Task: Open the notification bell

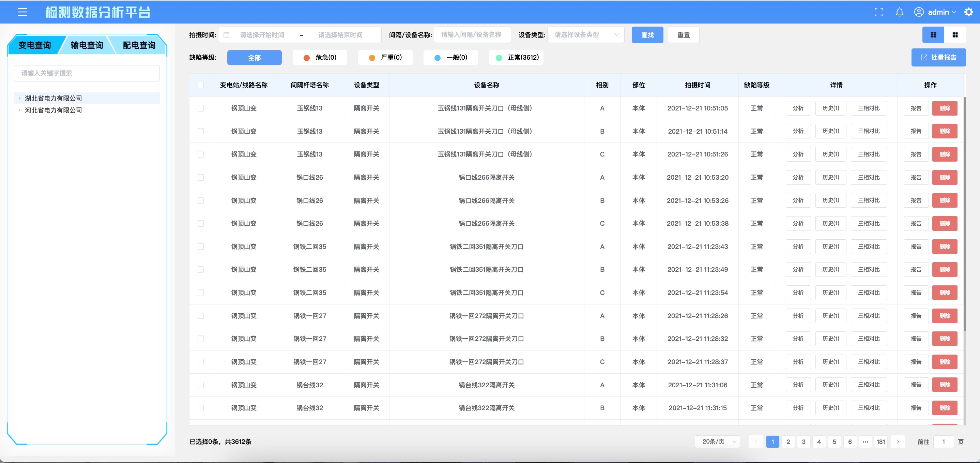Action: point(899,12)
